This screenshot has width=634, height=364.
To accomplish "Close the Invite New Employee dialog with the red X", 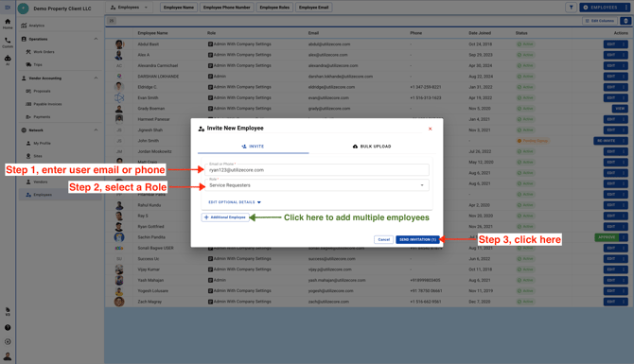I will coord(431,129).
